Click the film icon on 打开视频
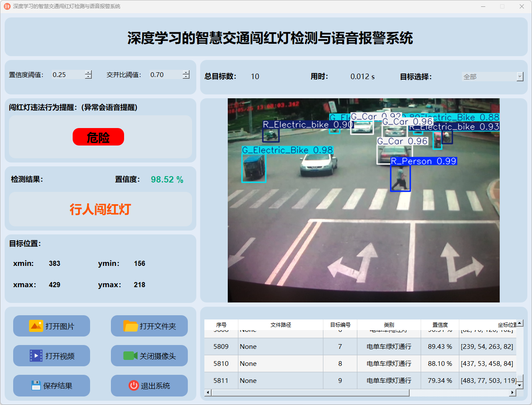This screenshot has height=405, width=532. (36, 356)
